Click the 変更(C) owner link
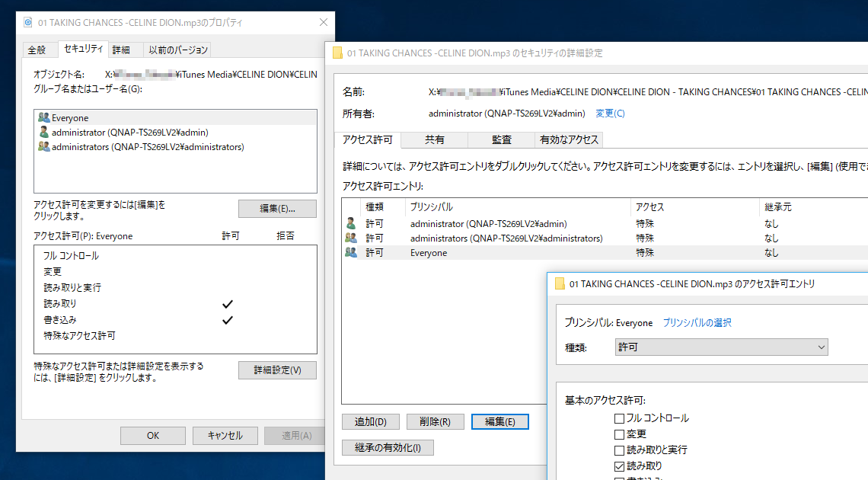Screen dimensions: 868x480 [610, 114]
